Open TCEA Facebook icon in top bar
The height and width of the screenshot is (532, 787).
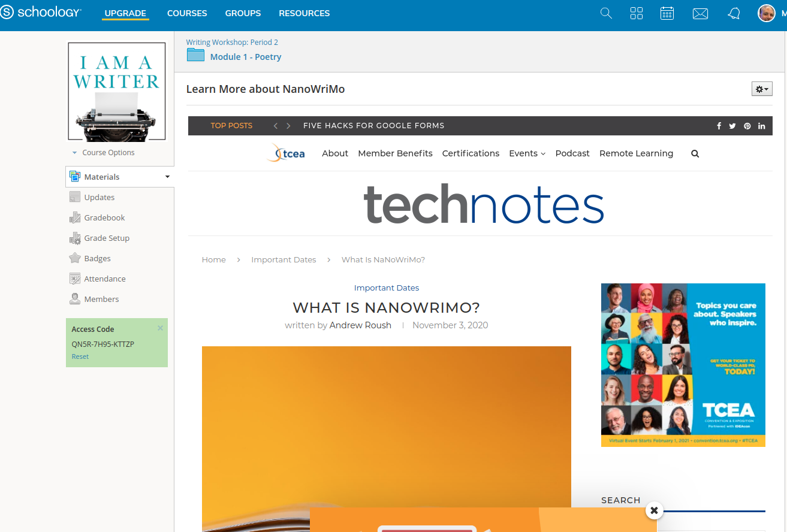pos(719,126)
